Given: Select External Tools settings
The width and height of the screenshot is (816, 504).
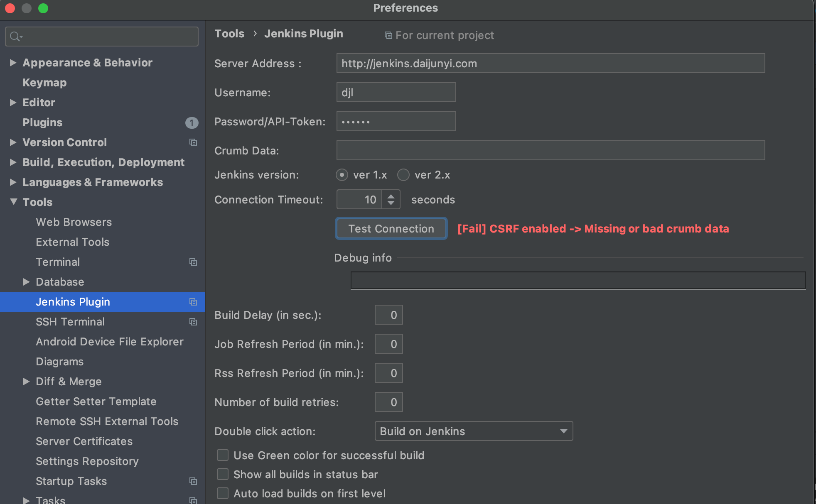Looking at the screenshot, I should pyautogui.click(x=72, y=242).
